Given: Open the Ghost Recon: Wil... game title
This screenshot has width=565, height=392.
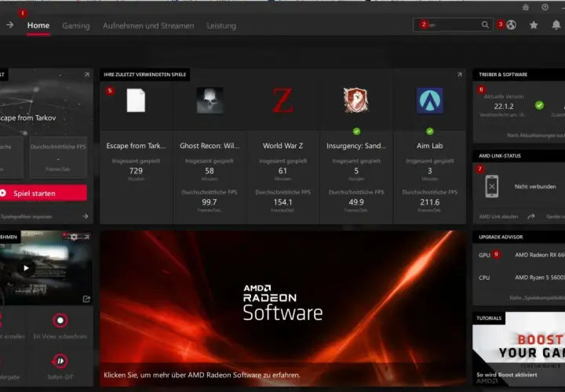Looking at the screenshot, I should (x=210, y=146).
